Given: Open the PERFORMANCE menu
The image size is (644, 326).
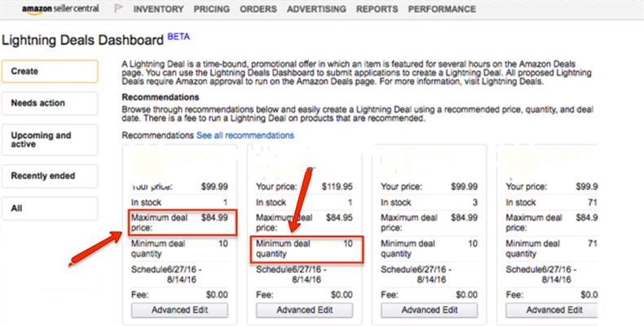Looking at the screenshot, I should coord(442,9).
